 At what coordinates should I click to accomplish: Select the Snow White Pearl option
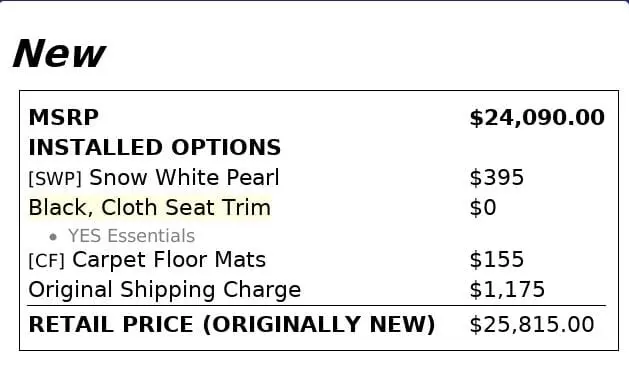tap(184, 177)
